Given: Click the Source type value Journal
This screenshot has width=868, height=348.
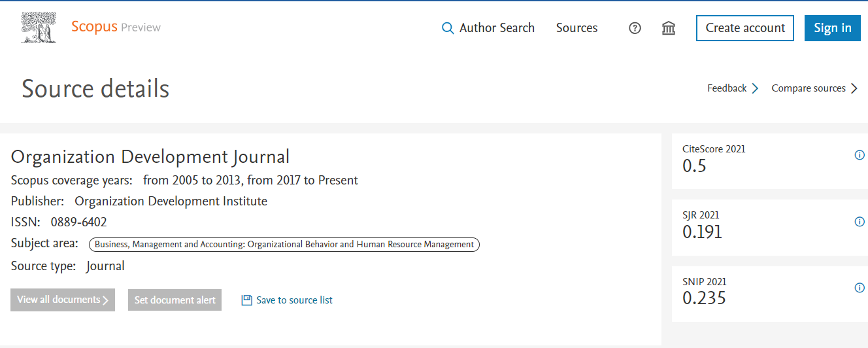Looking at the screenshot, I should pos(105,266).
